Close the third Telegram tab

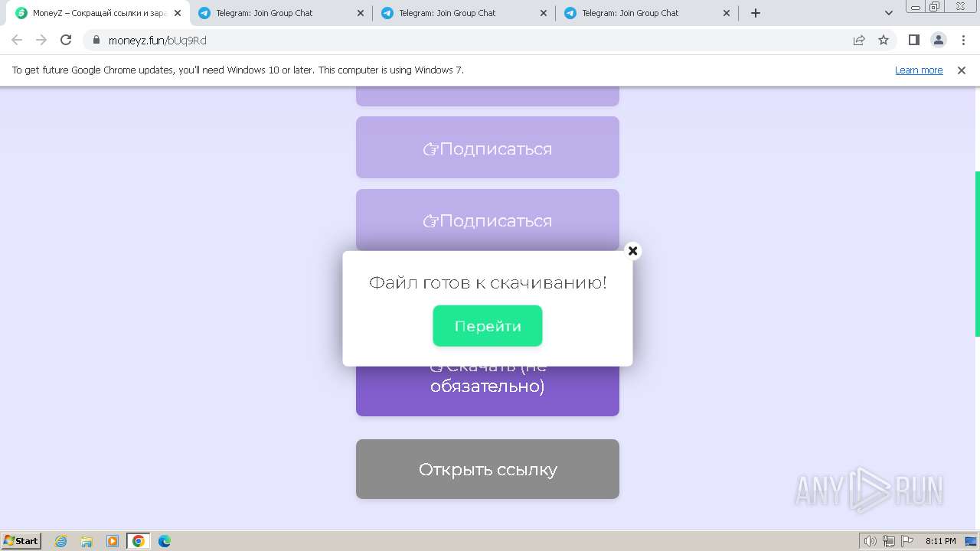pos(727,13)
